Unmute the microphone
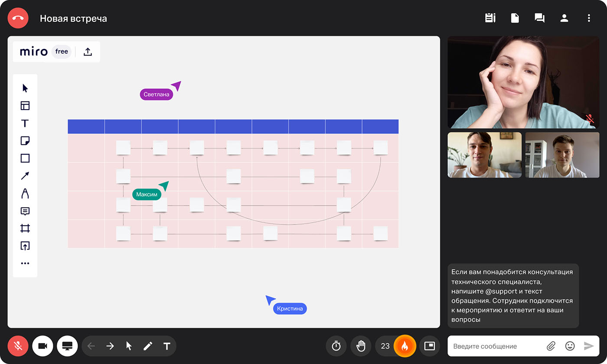Screen dimensions: 607x364 click(18, 346)
